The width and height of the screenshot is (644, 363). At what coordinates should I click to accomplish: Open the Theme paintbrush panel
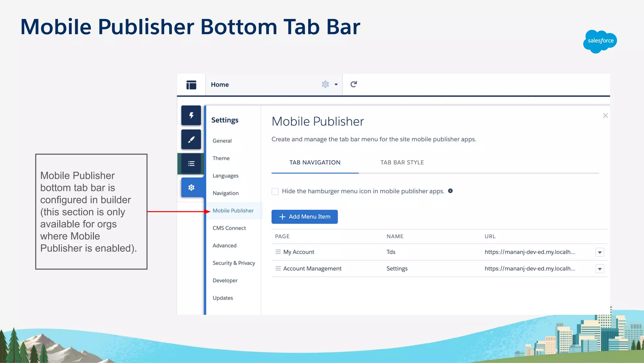coord(191,139)
